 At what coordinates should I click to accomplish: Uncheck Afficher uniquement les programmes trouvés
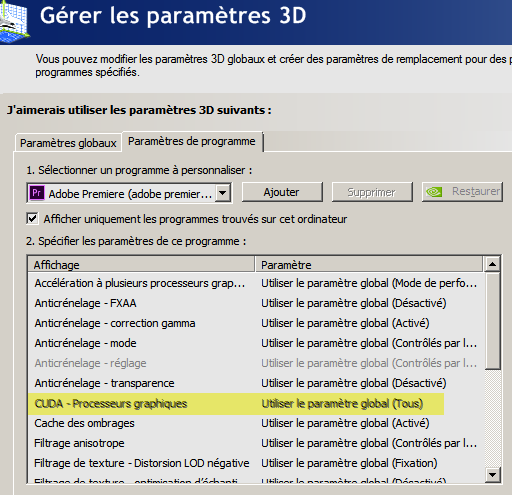click(x=32, y=219)
